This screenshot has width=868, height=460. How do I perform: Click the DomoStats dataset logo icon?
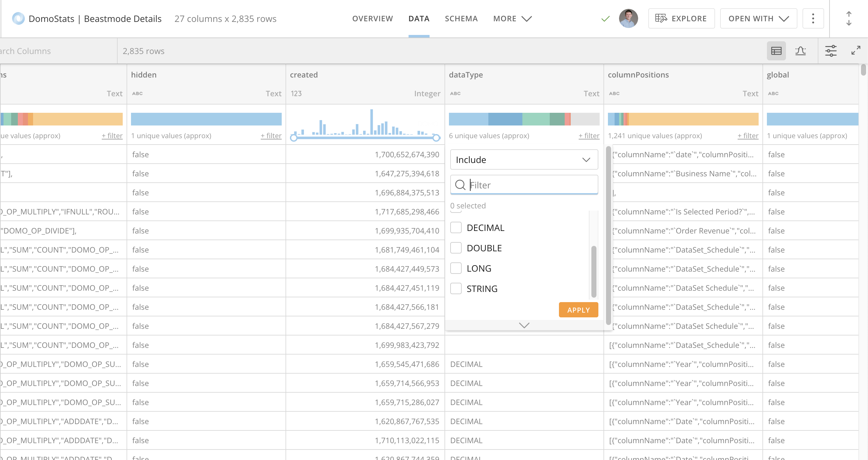click(18, 18)
